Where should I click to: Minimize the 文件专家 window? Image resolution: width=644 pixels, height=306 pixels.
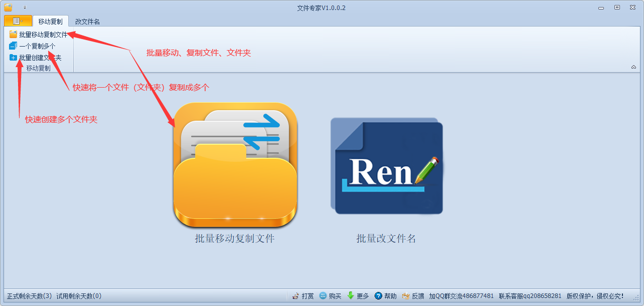601,7
